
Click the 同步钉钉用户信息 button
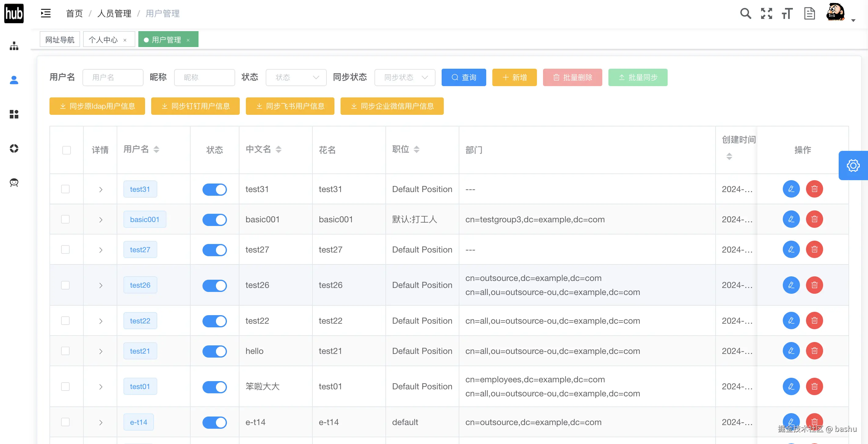(195, 106)
